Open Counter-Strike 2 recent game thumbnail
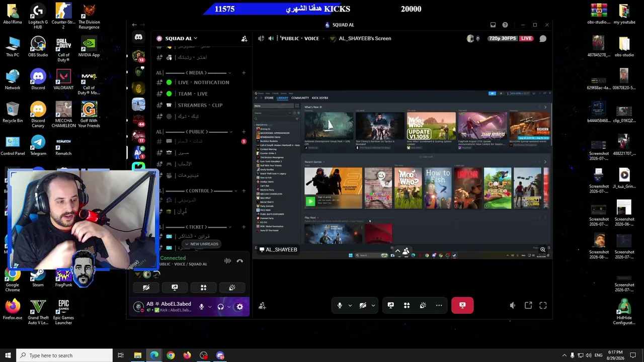 [x=333, y=188]
